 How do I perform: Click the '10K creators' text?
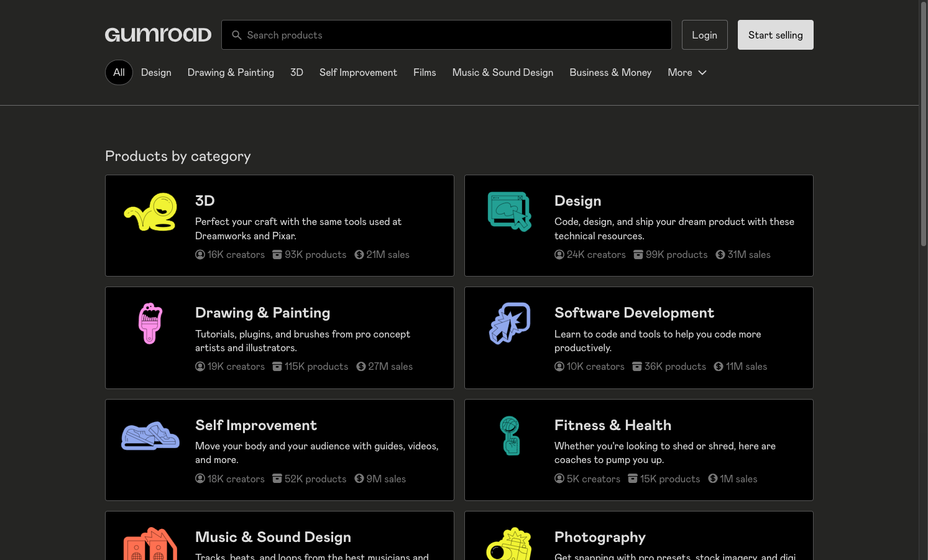pos(595,367)
